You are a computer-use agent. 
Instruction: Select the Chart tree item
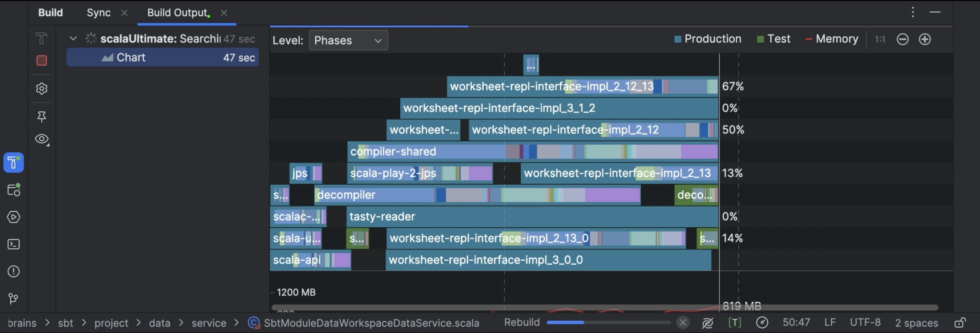pos(162,57)
